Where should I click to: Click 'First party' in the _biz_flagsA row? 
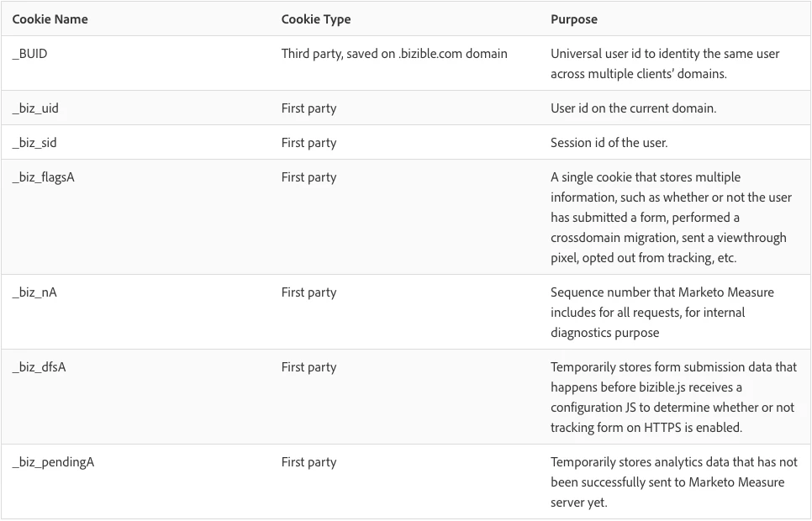[308, 177]
